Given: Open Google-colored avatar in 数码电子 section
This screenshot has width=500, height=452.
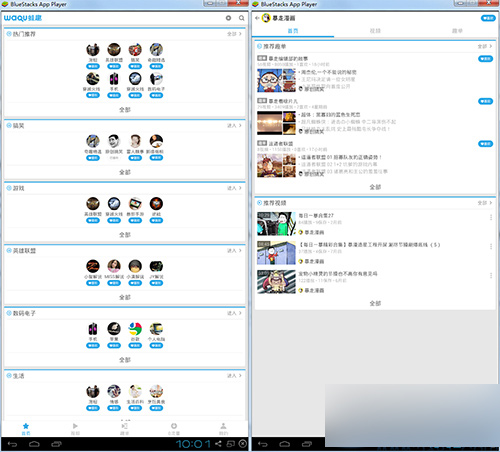Looking at the screenshot, I should pos(135,329).
